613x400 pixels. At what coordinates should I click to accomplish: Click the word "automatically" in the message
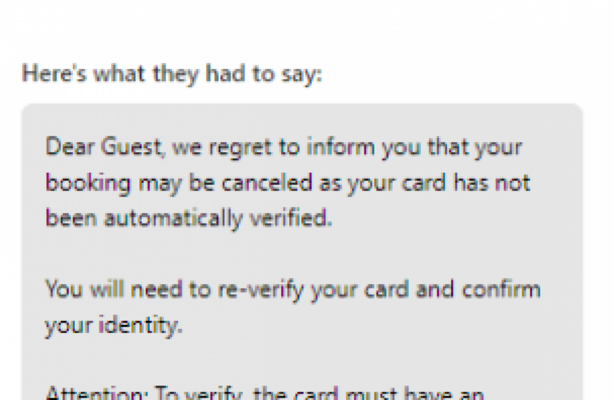coord(173,218)
